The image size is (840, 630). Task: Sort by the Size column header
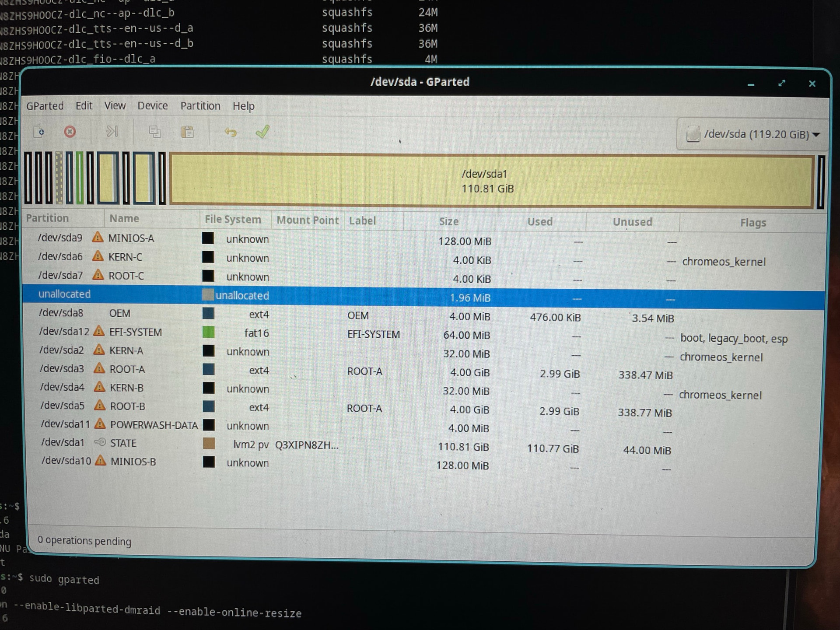tap(449, 221)
